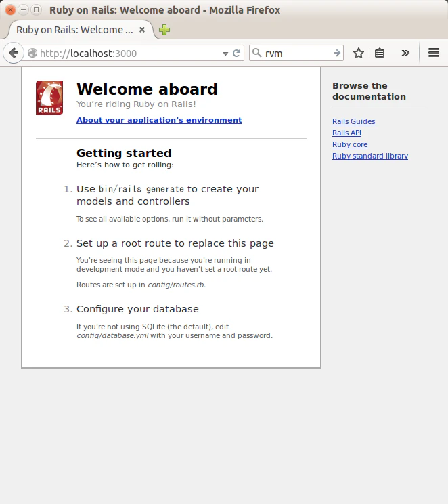
Task: Open the Ruby core link
Action: click(350, 145)
